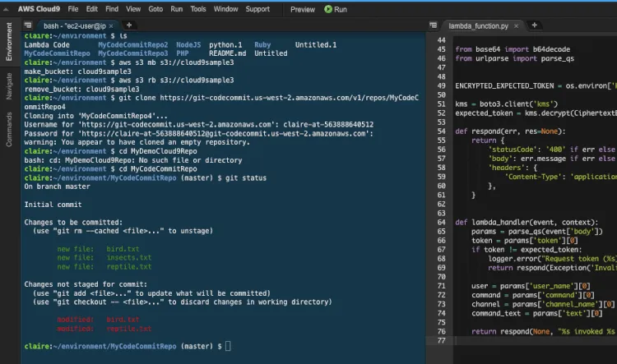Open the Tools menu
The height and width of the screenshot is (364, 617).
point(198,9)
